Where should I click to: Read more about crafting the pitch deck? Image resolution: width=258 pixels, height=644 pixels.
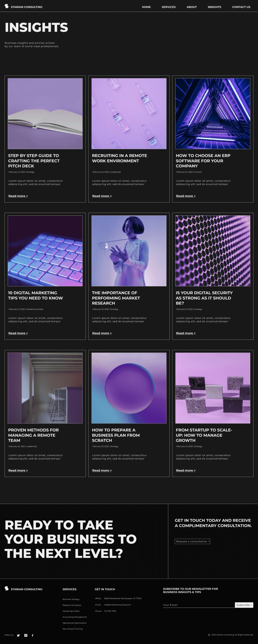tap(18, 196)
